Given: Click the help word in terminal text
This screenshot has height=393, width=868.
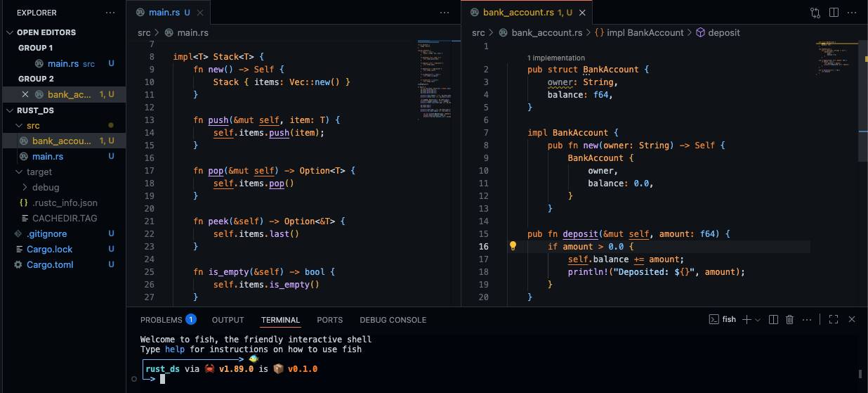Looking at the screenshot, I should point(175,349).
